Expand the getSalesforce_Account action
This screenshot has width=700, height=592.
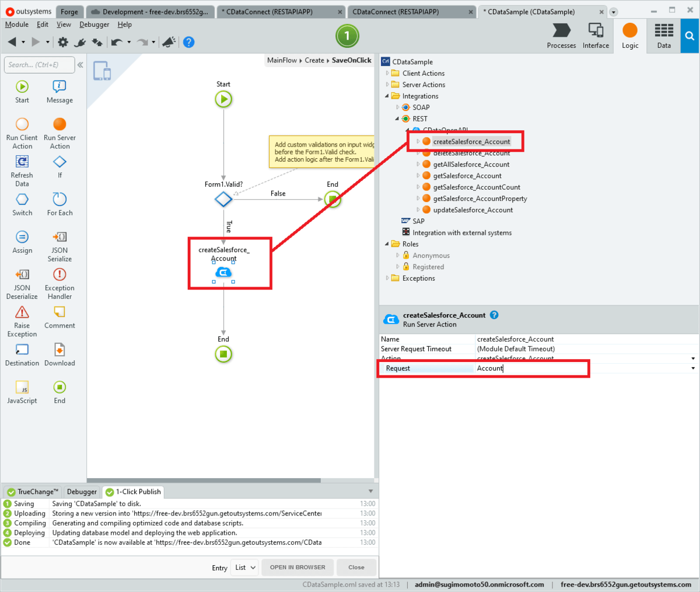pyautogui.click(x=418, y=176)
